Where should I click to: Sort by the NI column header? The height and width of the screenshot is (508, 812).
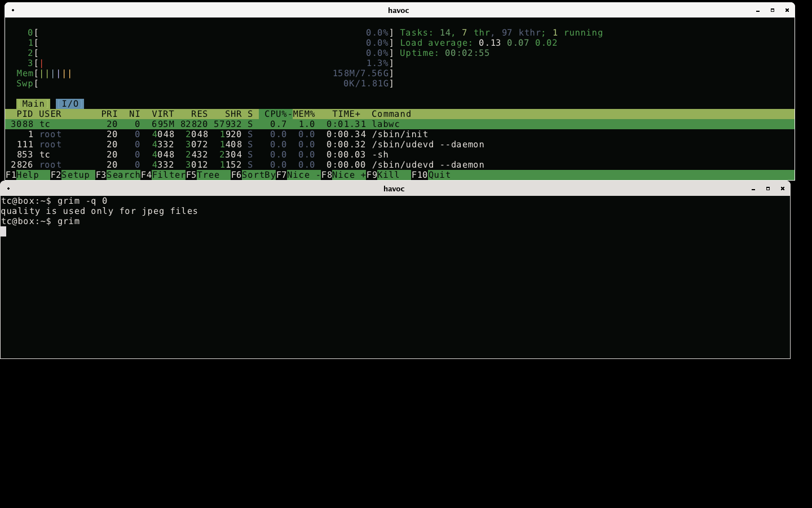click(x=134, y=114)
